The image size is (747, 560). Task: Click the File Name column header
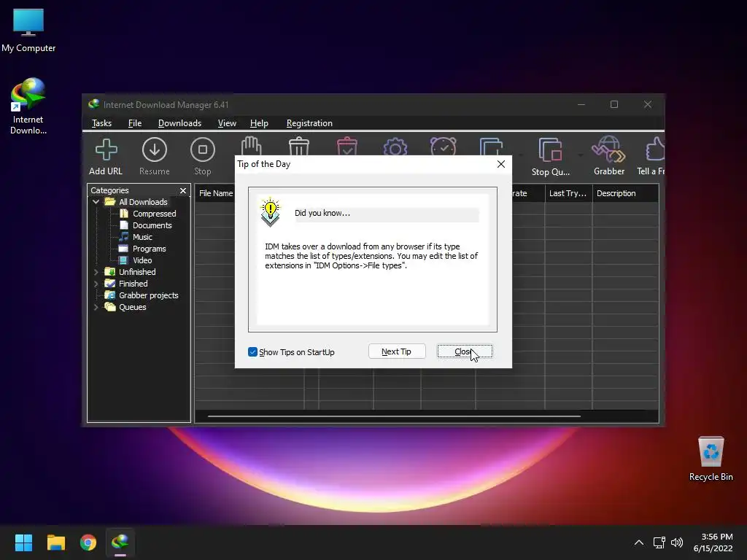pos(216,193)
